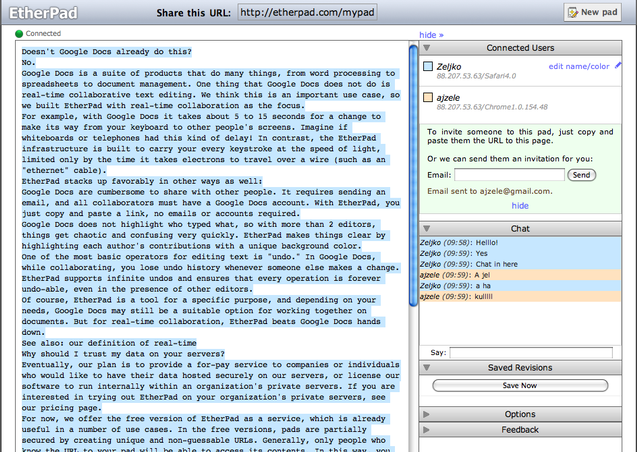
Task: Click the Save Now button
Action: click(x=520, y=385)
